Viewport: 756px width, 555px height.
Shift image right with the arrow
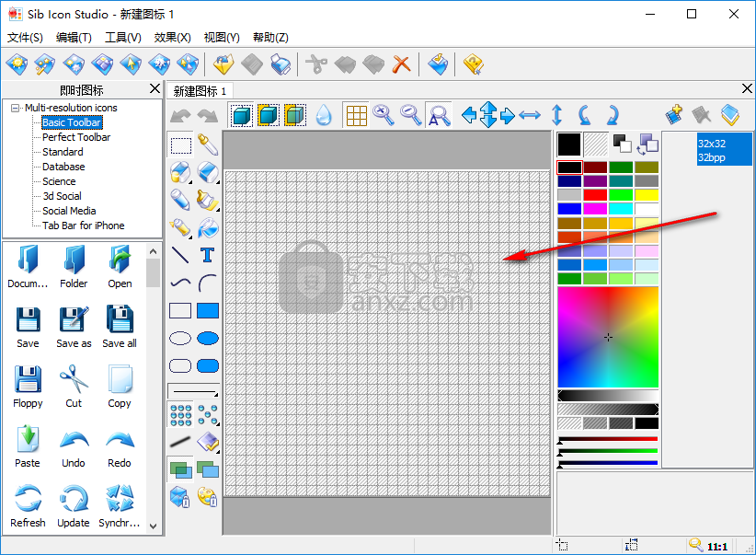507,115
